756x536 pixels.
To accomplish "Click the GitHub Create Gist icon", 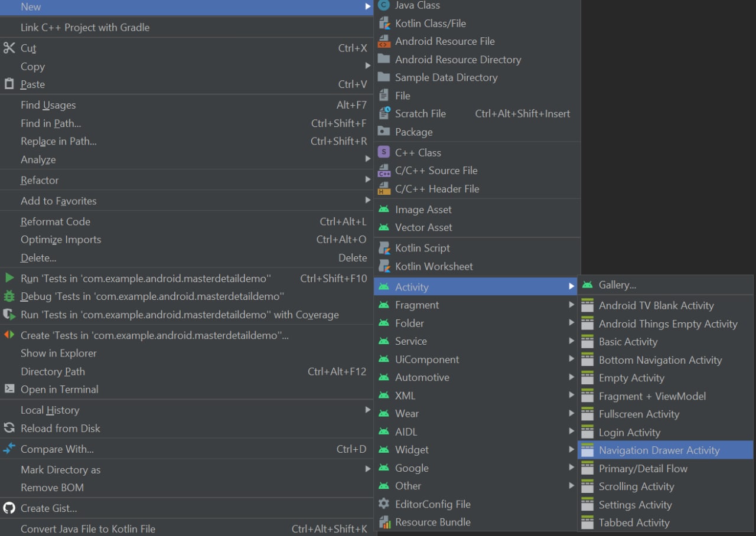I will coord(9,508).
